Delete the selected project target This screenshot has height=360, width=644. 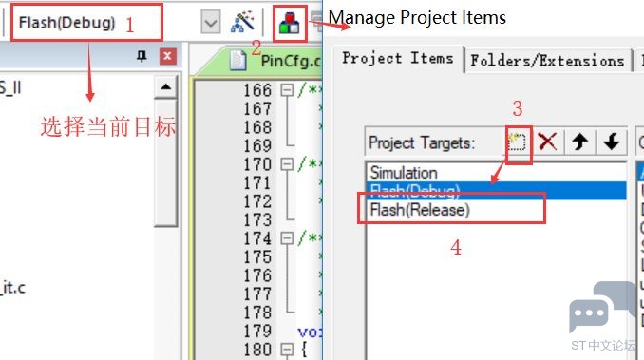coord(547,142)
